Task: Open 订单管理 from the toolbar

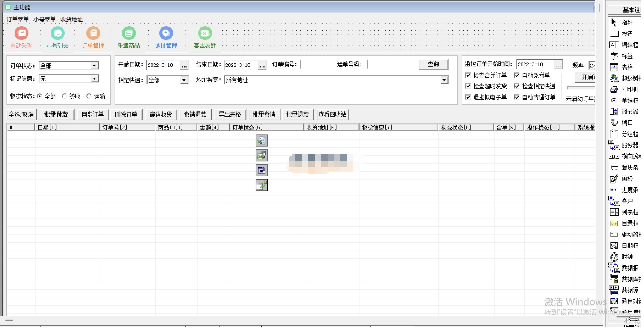Action: tap(93, 37)
